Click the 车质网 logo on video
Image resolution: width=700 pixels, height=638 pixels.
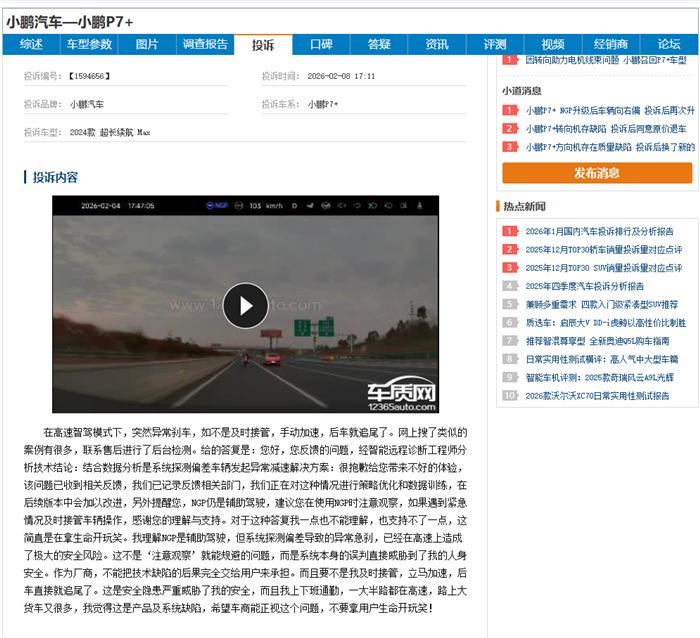pos(401,394)
